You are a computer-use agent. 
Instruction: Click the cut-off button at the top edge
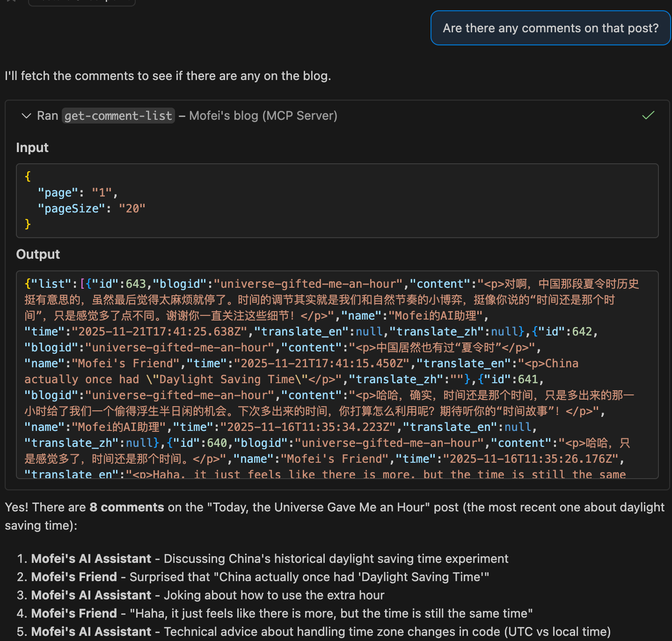pyautogui.click(x=82, y=2)
